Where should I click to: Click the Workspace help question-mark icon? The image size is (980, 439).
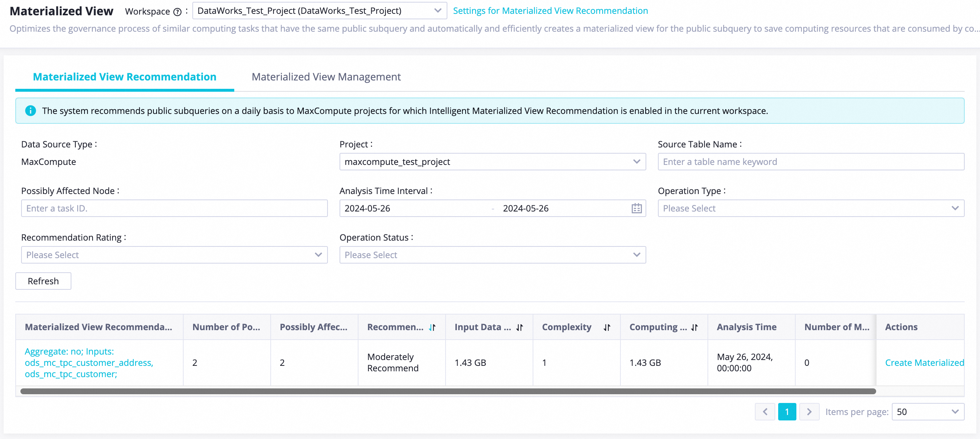(x=177, y=12)
